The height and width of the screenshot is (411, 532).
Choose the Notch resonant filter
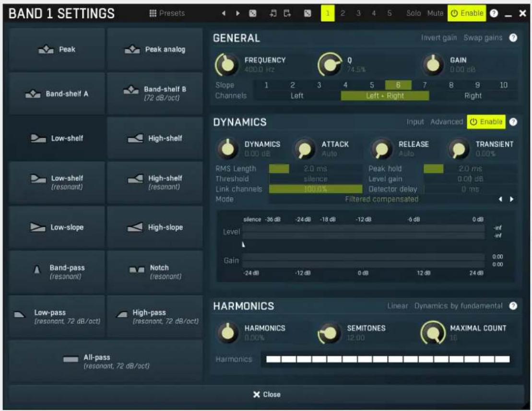coord(155,272)
